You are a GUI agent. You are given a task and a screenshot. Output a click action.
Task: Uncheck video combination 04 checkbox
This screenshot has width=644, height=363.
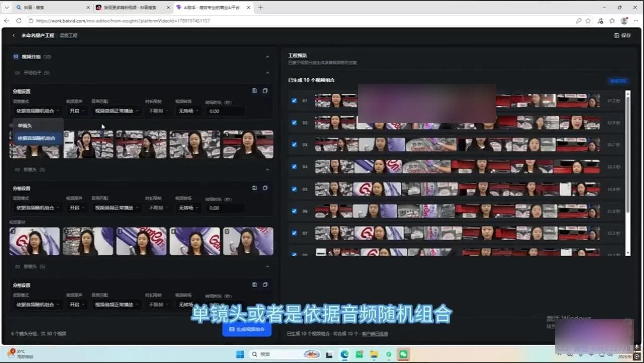pyautogui.click(x=294, y=166)
